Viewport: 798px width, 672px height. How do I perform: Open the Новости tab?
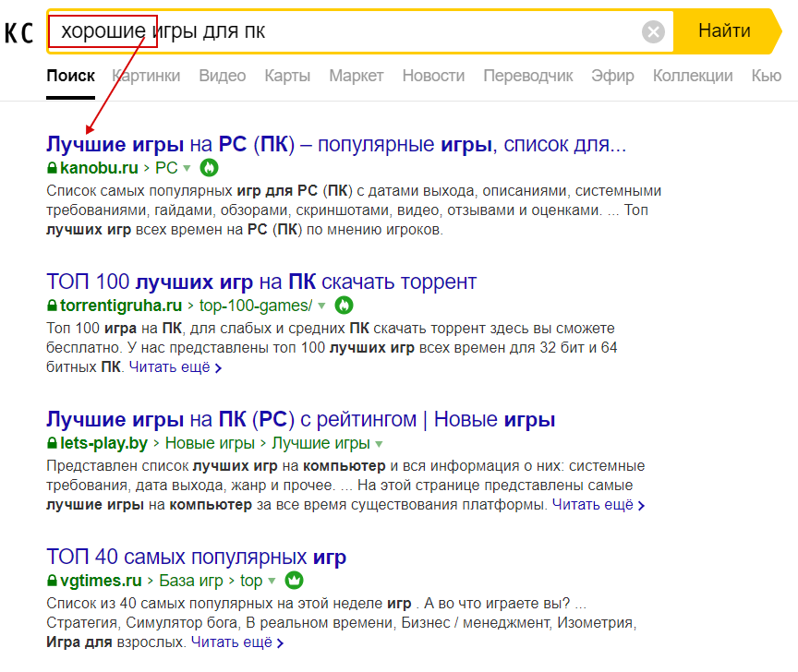(433, 76)
